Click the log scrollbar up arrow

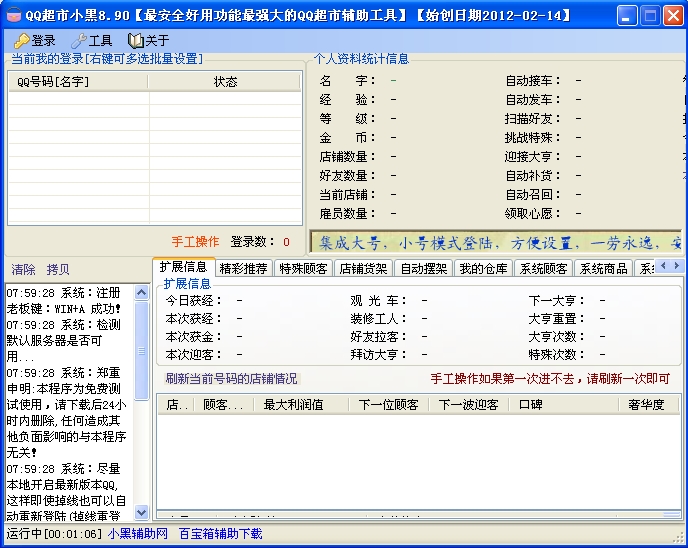(141, 292)
